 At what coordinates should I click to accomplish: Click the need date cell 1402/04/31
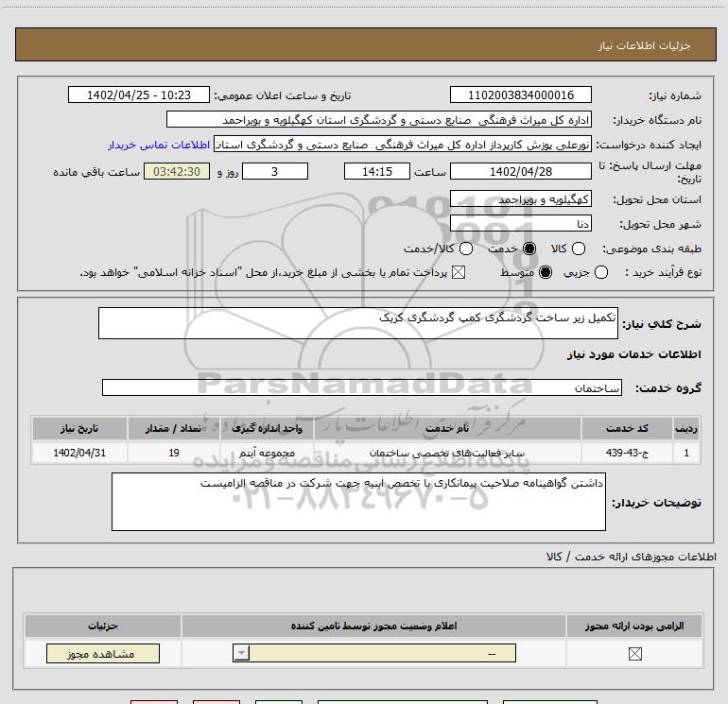point(79,453)
